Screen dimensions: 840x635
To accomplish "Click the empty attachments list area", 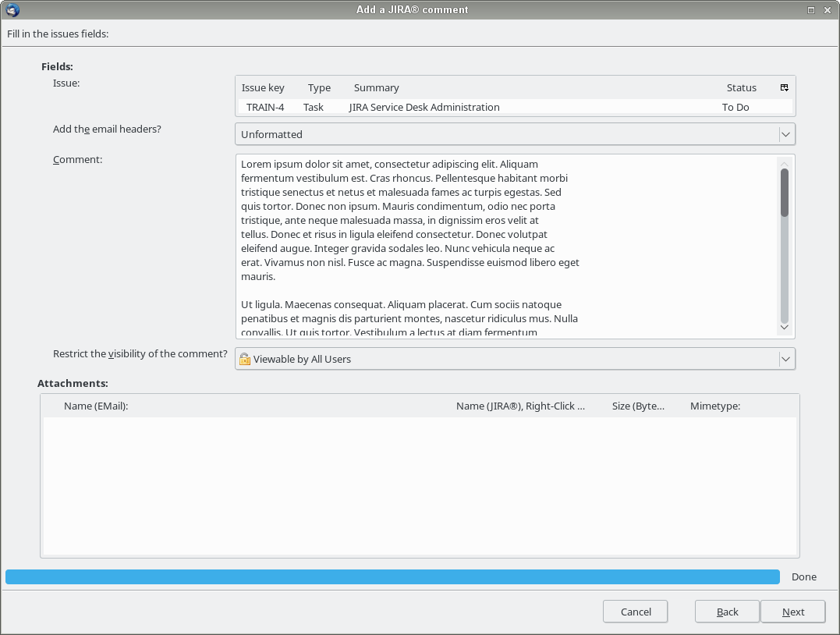I will pyautogui.click(x=420, y=485).
